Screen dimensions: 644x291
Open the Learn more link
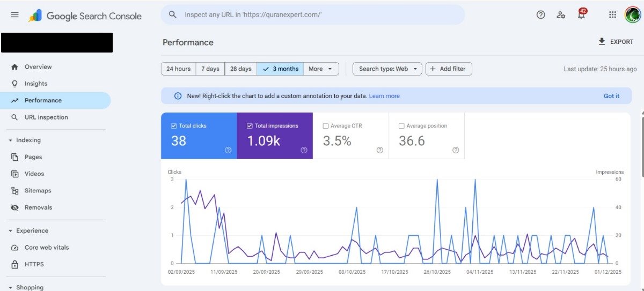click(384, 96)
